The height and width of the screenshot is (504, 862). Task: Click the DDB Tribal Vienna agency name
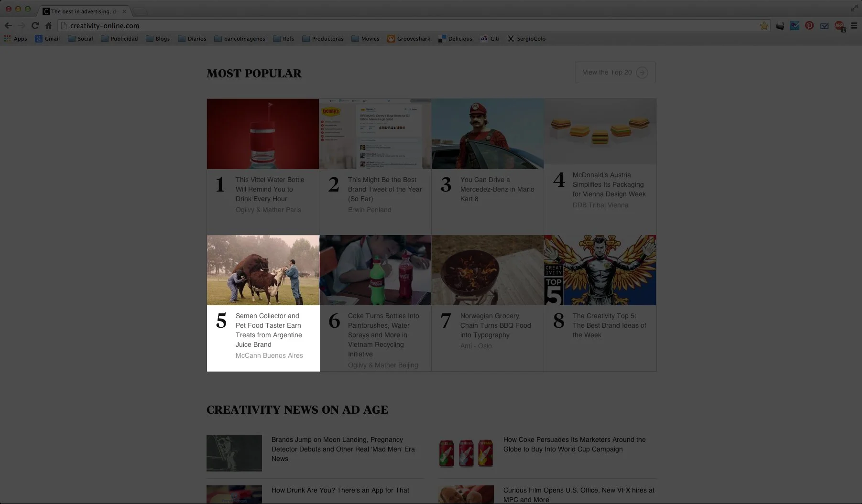pos(600,205)
